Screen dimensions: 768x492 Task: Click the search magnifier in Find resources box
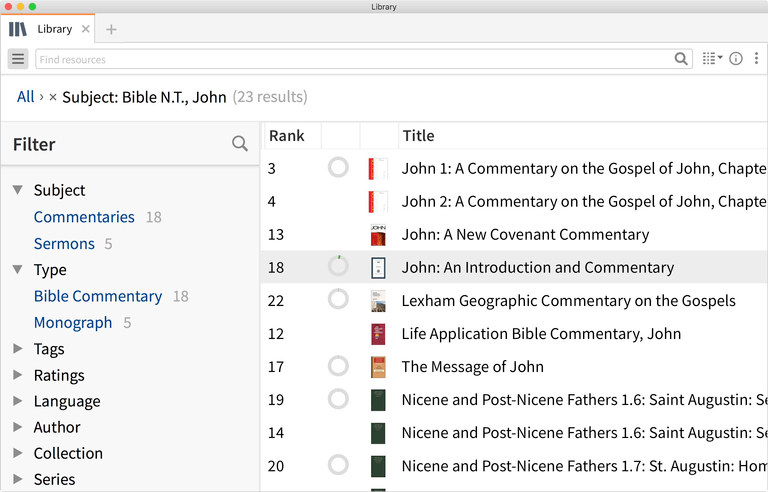click(x=680, y=59)
